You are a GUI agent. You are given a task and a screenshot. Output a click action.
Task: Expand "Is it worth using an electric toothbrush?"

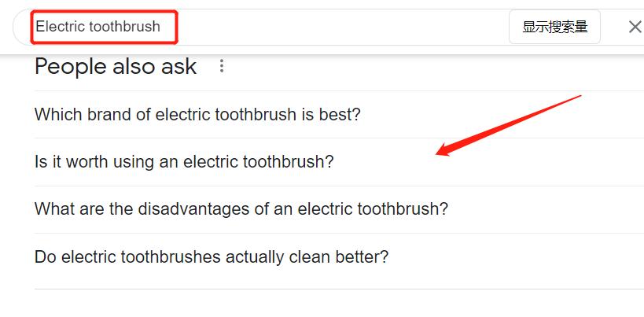tap(184, 162)
